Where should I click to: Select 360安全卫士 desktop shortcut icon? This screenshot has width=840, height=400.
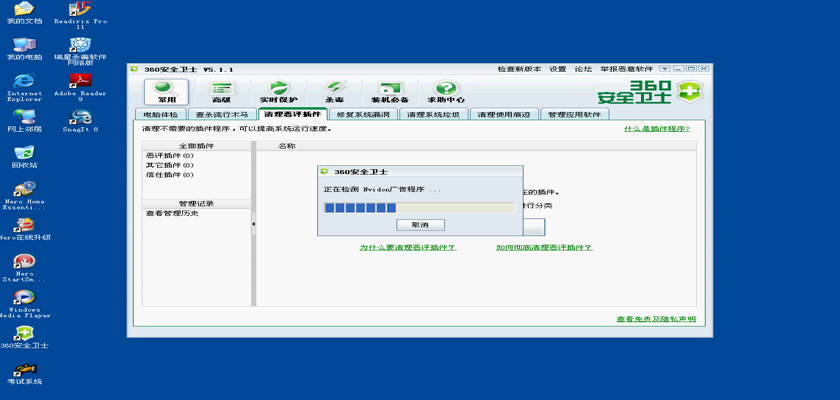24,337
